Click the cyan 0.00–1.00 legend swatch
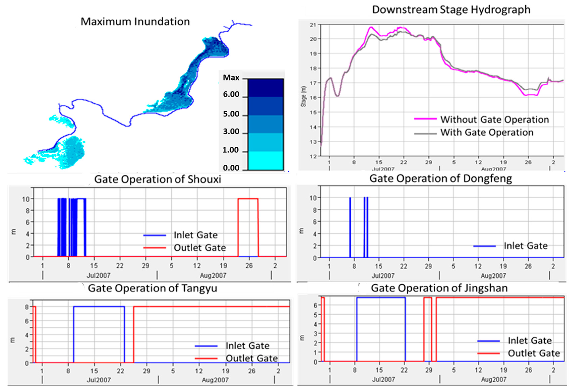 pos(265,161)
